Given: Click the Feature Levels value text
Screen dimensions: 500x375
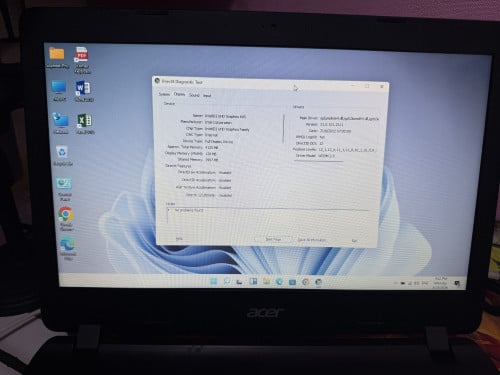Looking at the screenshot, I should tap(347, 150).
